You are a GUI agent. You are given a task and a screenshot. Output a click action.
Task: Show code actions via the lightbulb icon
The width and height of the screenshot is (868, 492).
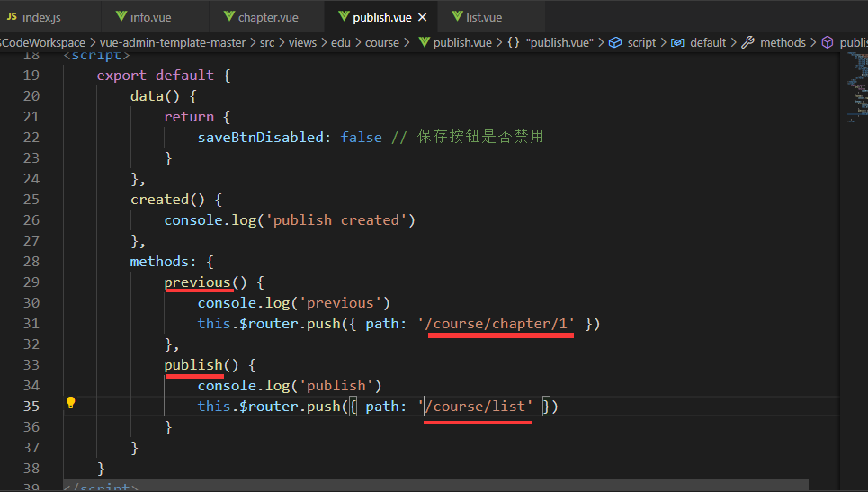tap(71, 403)
